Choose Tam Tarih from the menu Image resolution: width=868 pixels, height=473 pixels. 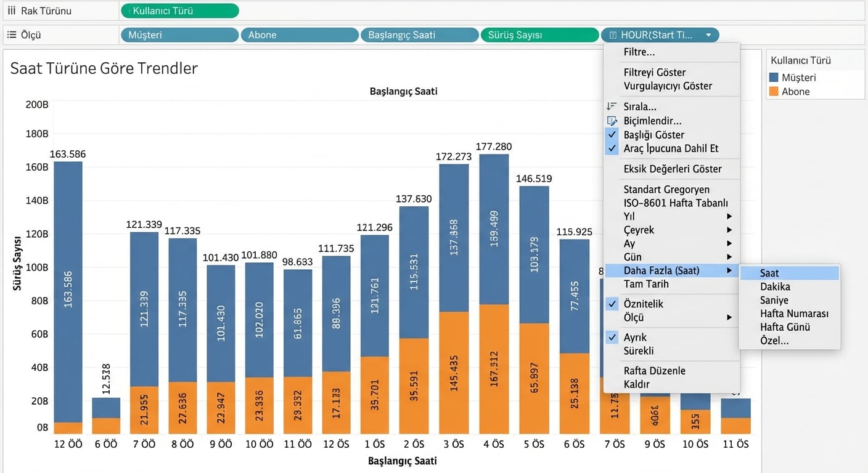click(x=645, y=284)
